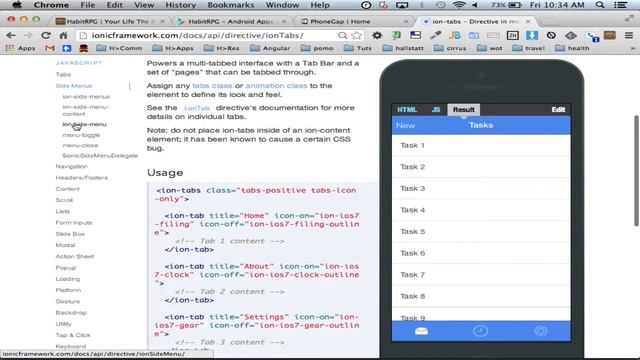Click the browser back arrow
Image resolution: width=640 pixels, height=360 pixels.
(11, 36)
